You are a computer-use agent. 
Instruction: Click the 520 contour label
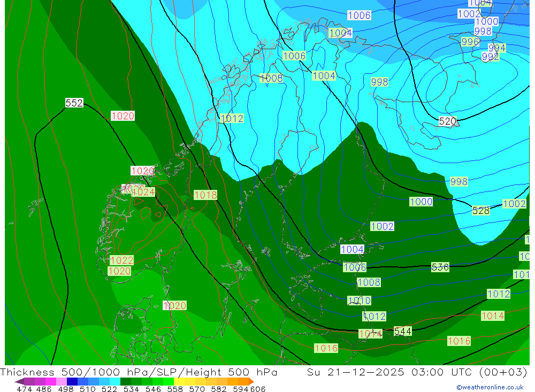[447, 121]
